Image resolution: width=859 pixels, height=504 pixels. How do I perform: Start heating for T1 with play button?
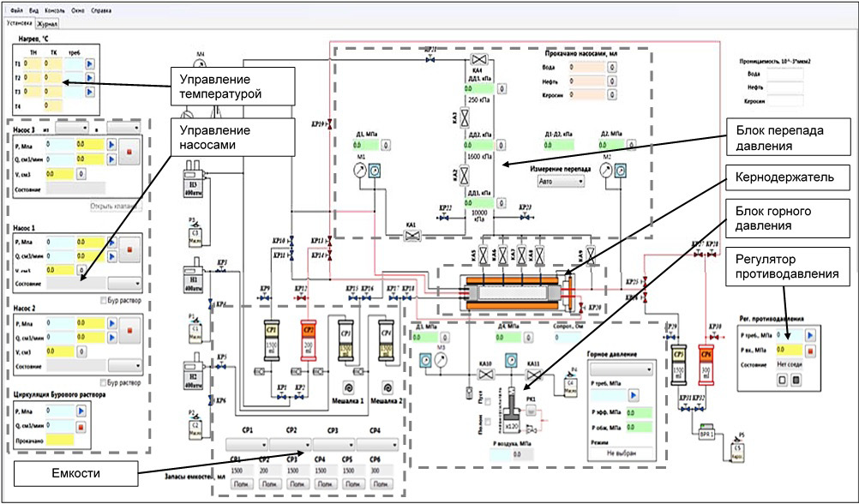tap(87, 64)
